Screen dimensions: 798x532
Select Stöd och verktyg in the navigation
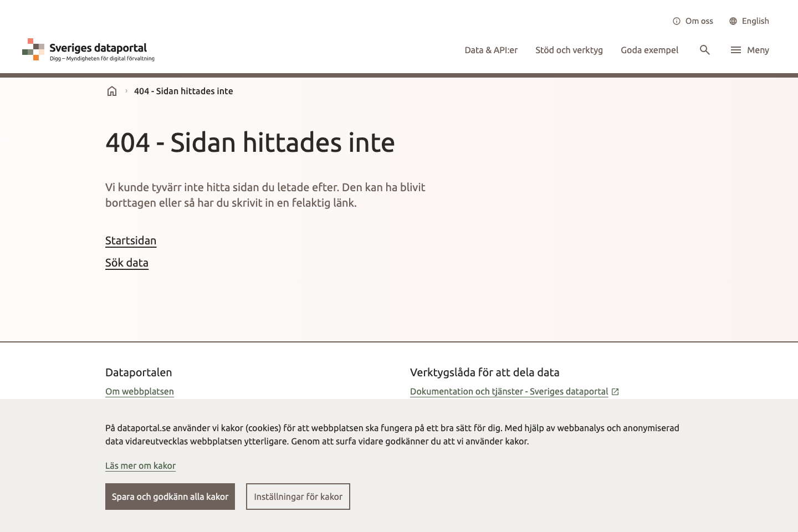point(569,50)
